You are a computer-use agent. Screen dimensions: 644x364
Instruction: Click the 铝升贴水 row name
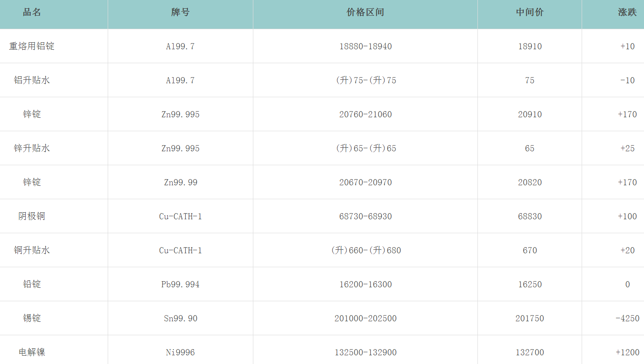pos(32,80)
